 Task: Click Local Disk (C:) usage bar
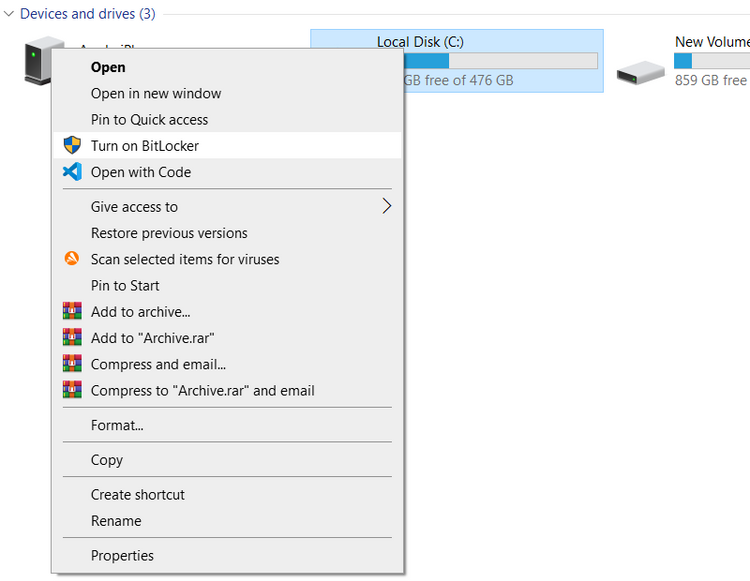500,61
